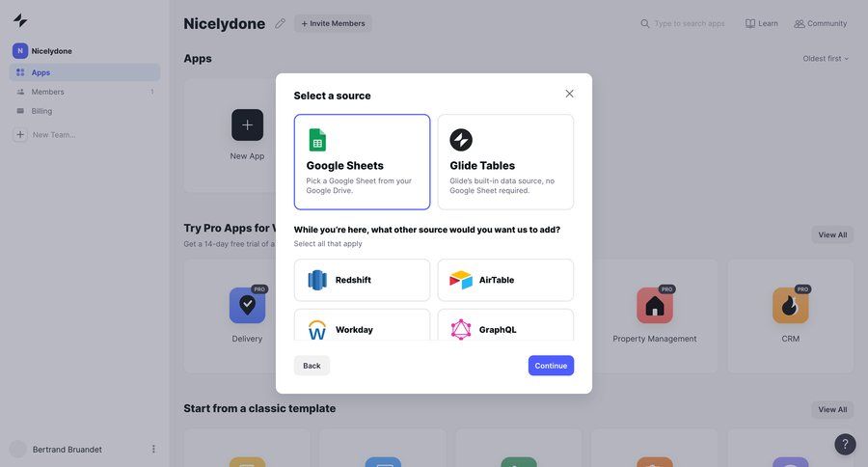
Task: Click the Workday logo icon
Action: (317, 330)
